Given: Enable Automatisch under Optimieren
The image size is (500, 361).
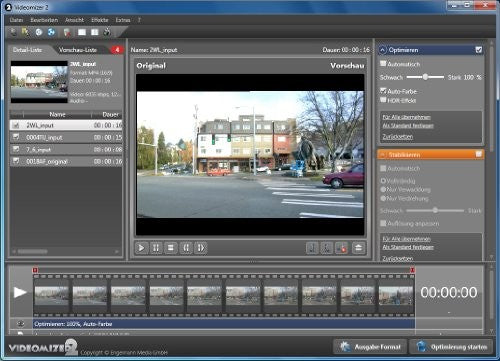Looking at the screenshot, I should click(383, 63).
